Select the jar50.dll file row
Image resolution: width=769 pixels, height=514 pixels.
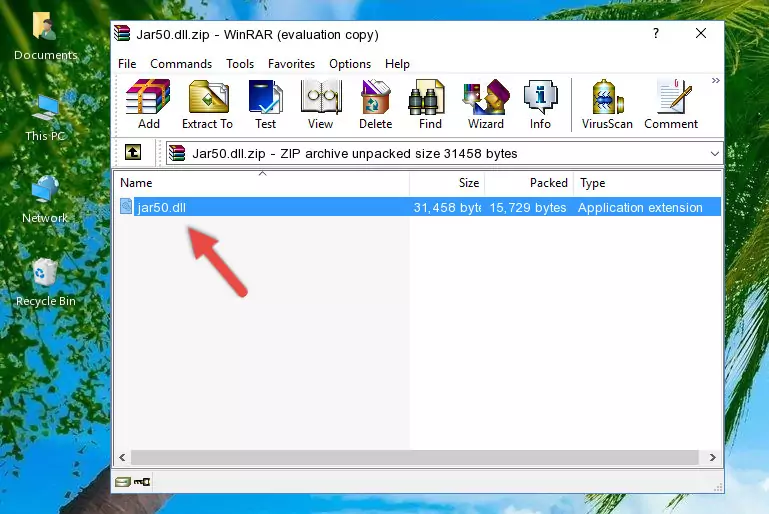tap(419, 207)
